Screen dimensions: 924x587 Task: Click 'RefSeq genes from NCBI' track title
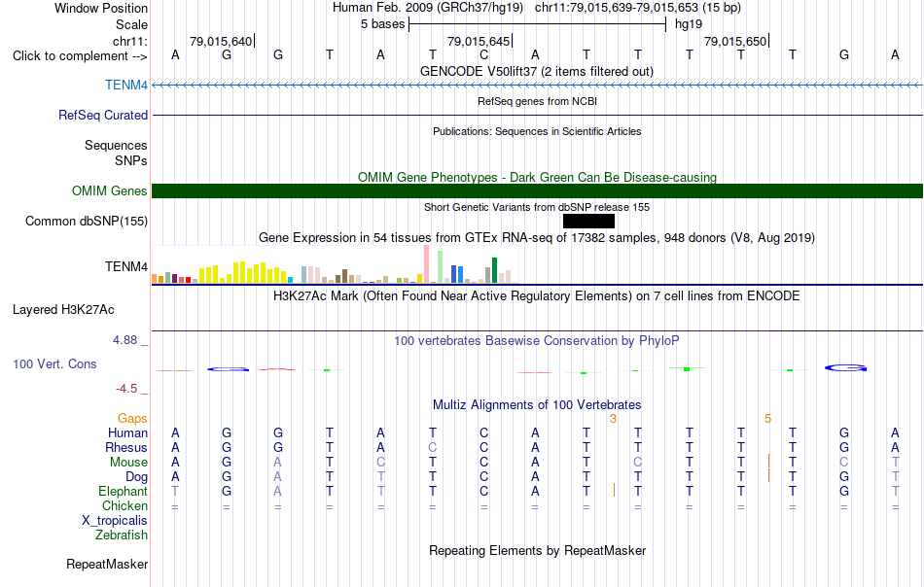[537, 101]
